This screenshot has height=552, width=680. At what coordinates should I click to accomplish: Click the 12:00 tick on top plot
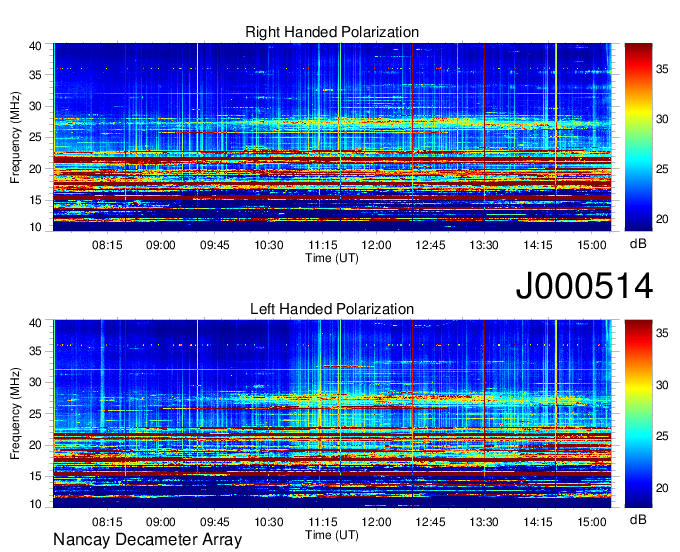pos(376,245)
